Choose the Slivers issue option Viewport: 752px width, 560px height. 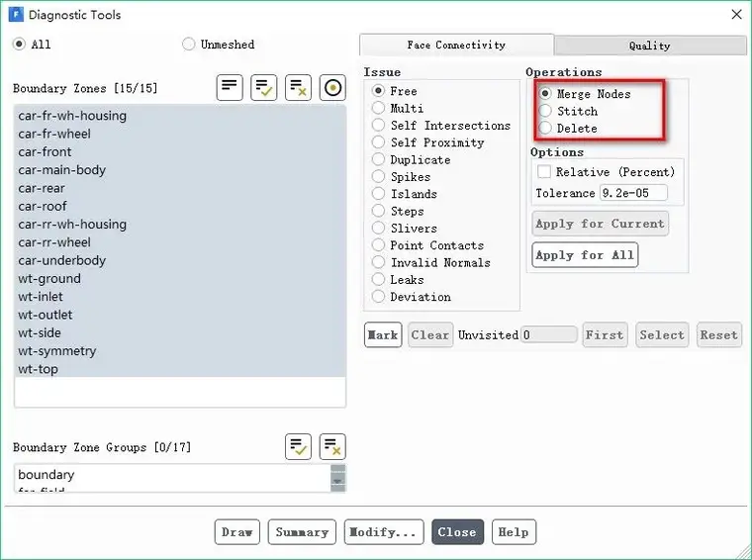coord(378,229)
